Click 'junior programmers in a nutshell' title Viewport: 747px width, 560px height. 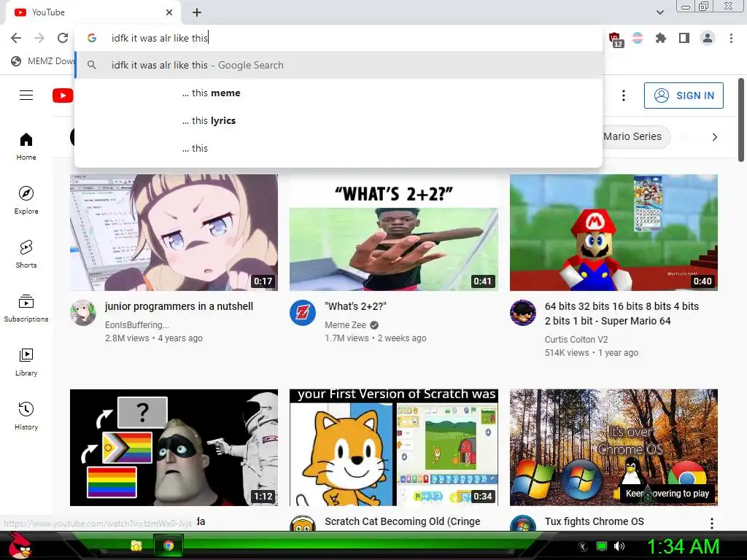179,306
